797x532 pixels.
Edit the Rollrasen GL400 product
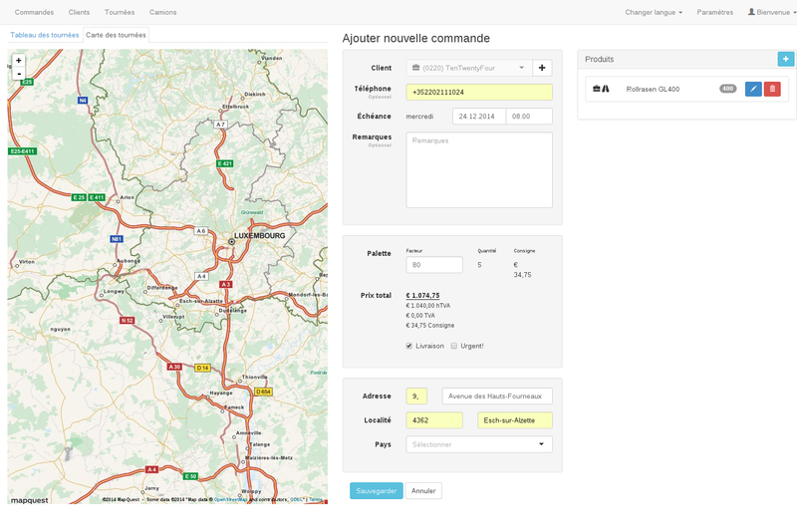753,89
